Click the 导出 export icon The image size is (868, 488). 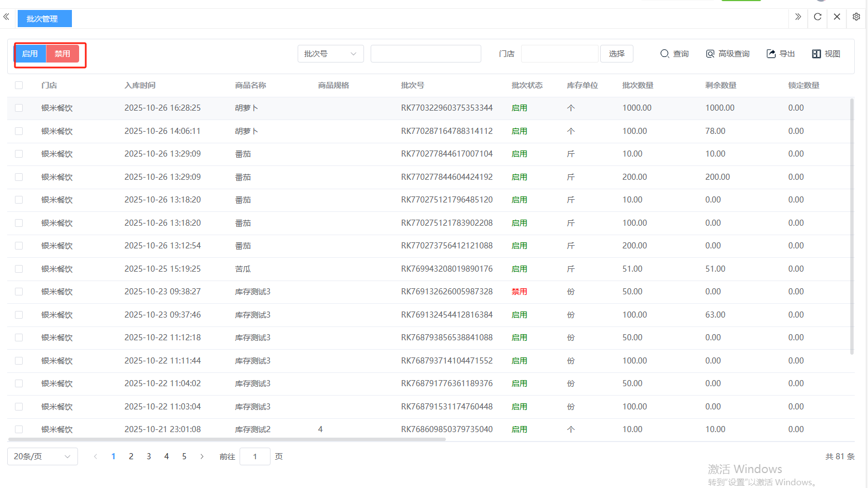pyautogui.click(x=780, y=54)
